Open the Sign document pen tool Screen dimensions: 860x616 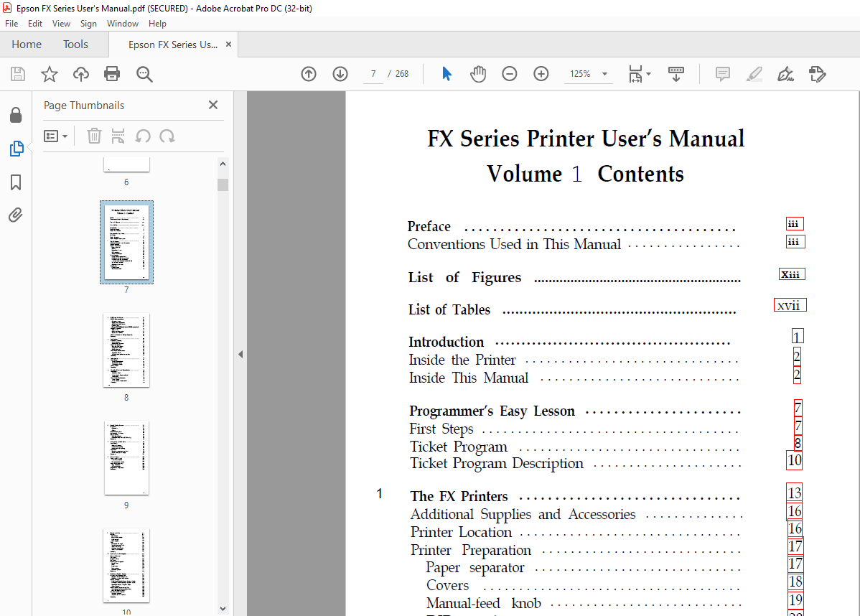click(x=785, y=74)
